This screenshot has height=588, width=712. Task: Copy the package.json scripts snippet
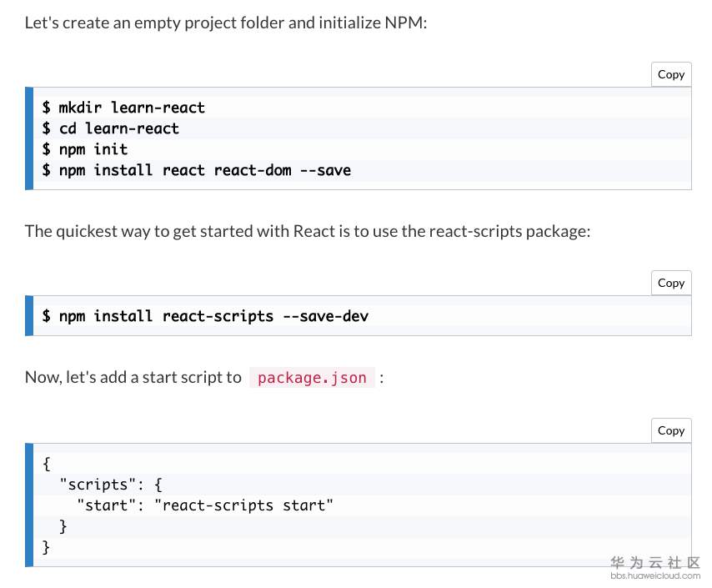[670, 430]
